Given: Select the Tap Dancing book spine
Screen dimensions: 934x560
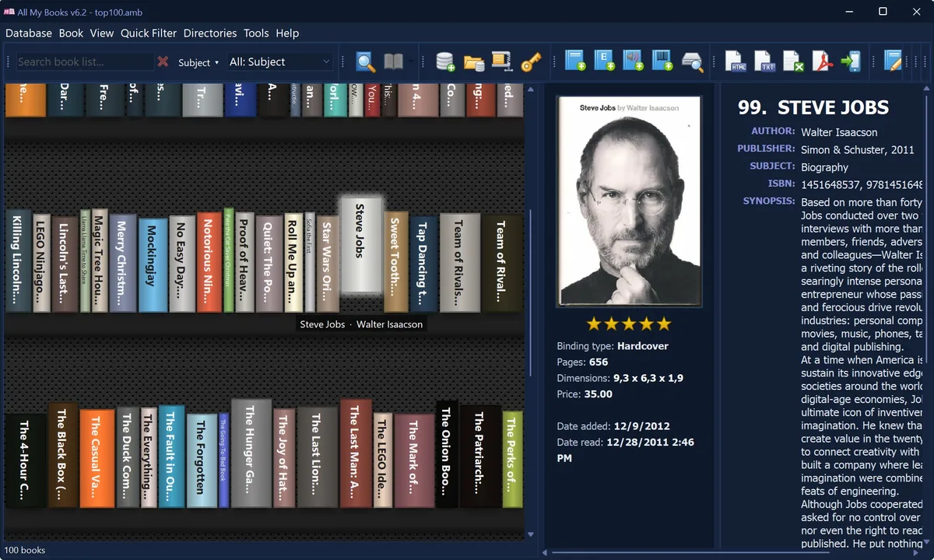Looking at the screenshot, I should point(423,264).
